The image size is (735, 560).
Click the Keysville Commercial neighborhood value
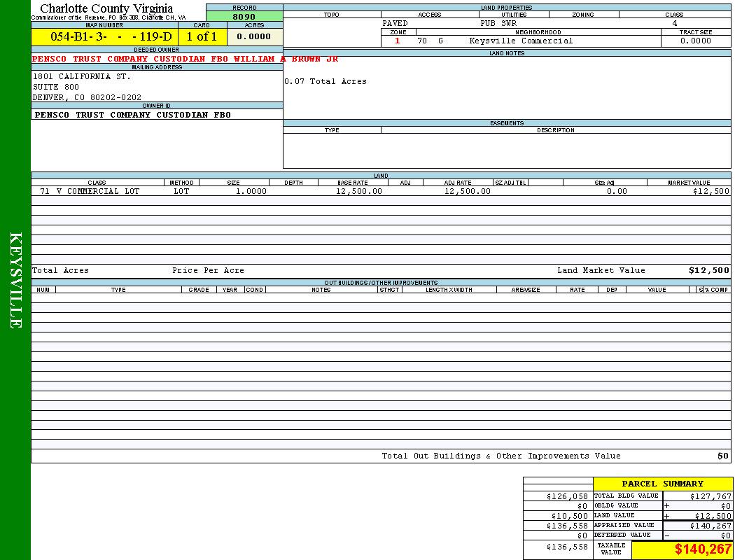521,41
